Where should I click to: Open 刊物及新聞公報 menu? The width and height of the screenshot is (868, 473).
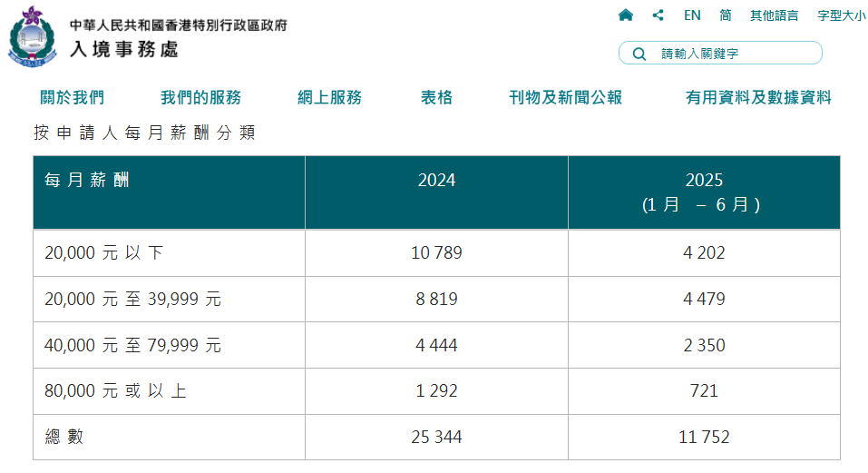[x=566, y=98]
